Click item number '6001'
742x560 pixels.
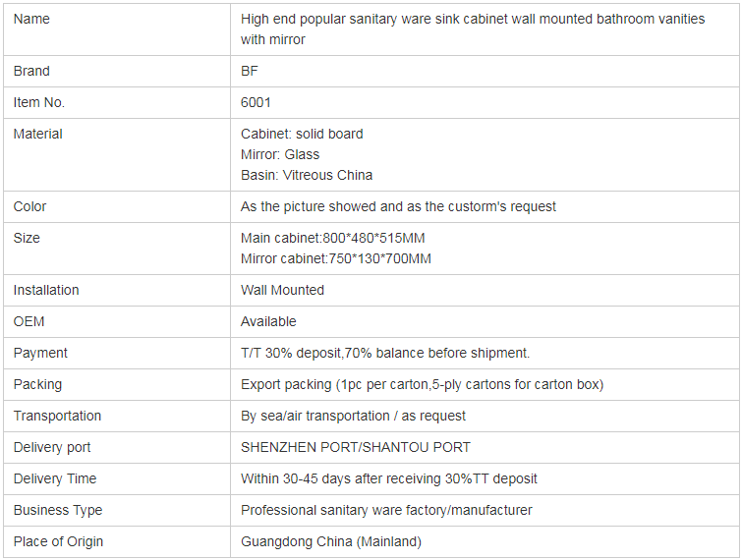[256, 102]
